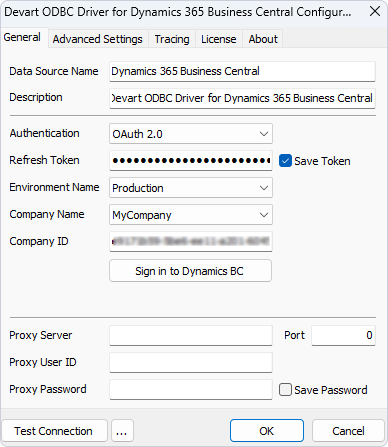
Task: Click Sign in to Dynamics BC
Action: [190, 271]
